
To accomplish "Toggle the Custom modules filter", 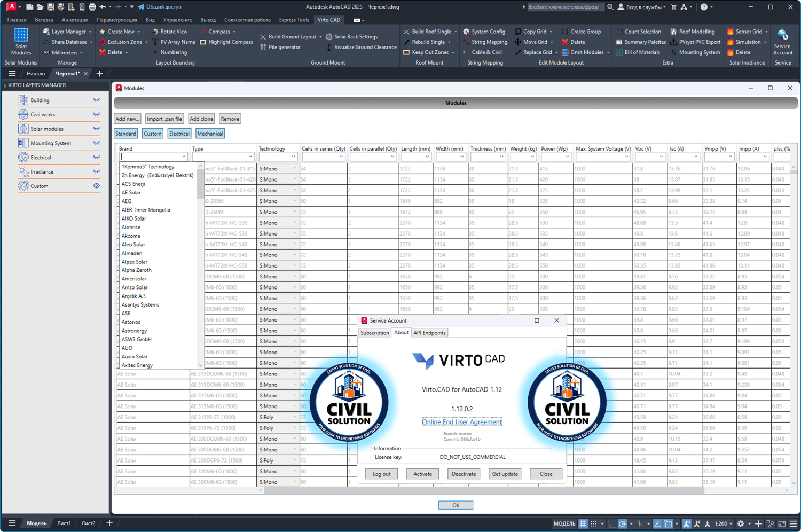I will click(x=152, y=134).
